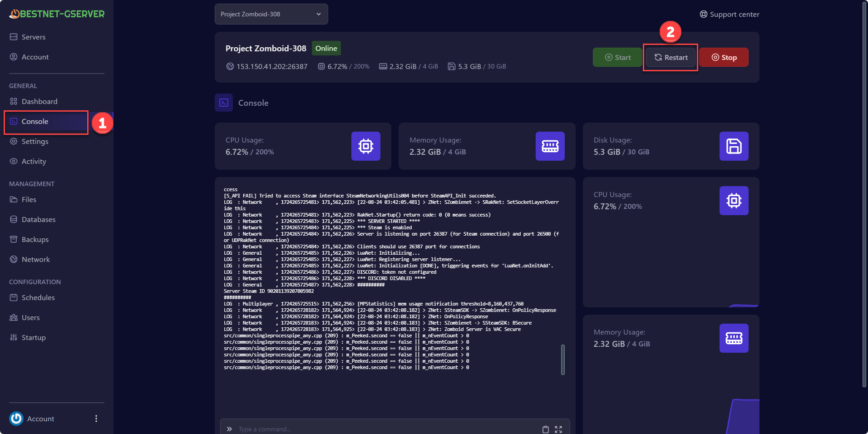
Task: Click the CPU chip icon in top card
Action: (x=366, y=146)
